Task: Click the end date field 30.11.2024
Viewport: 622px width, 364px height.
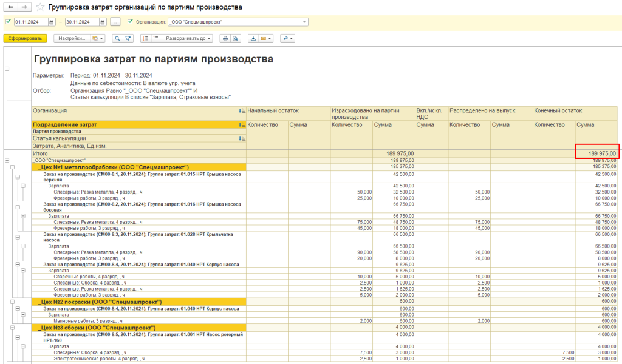Action: coord(82,22)
